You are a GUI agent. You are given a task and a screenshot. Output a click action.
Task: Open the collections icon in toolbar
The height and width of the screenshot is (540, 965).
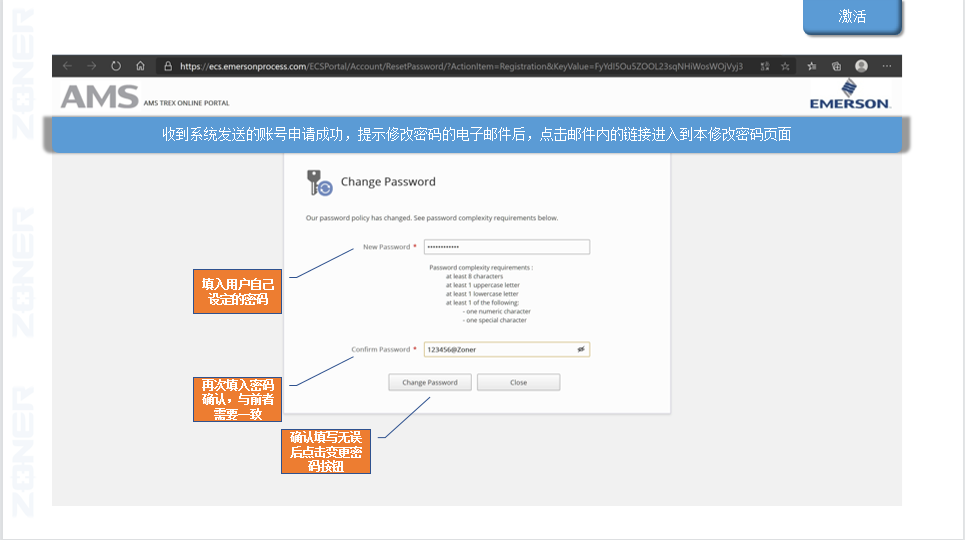pos(836,66)
